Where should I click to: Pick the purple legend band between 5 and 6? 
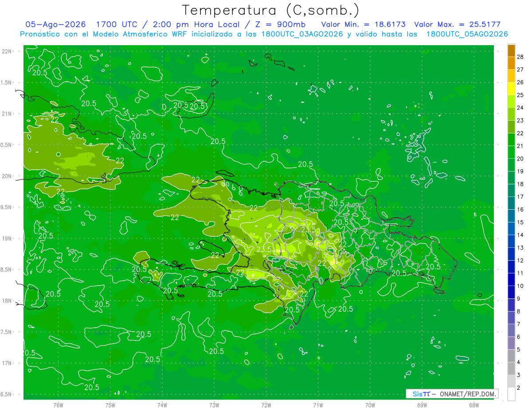coord(511,343)
